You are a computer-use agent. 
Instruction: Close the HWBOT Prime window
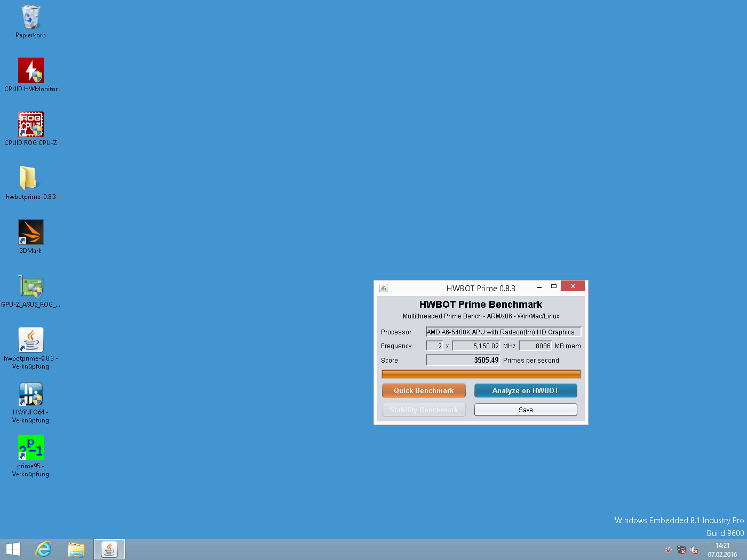click(x=573, y=286)
